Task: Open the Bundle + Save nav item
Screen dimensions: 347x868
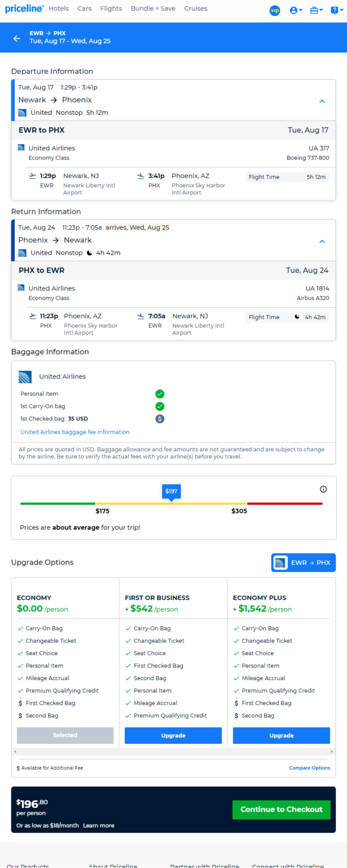Action: [x=153, y=9]
